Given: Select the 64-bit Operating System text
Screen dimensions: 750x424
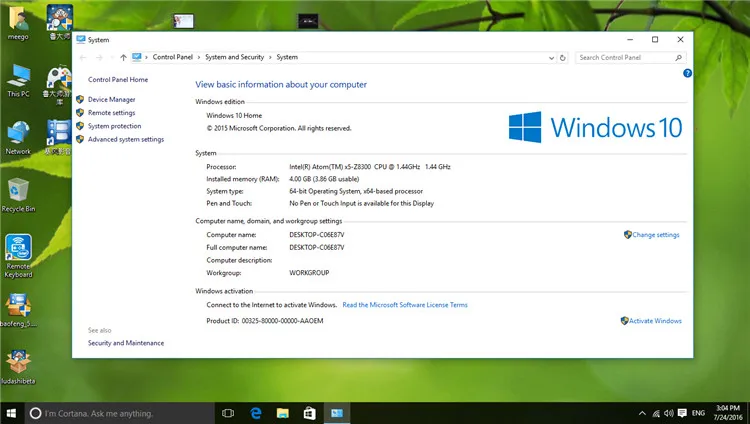Looking at the screenshot, I should click(x=356, y=191).
